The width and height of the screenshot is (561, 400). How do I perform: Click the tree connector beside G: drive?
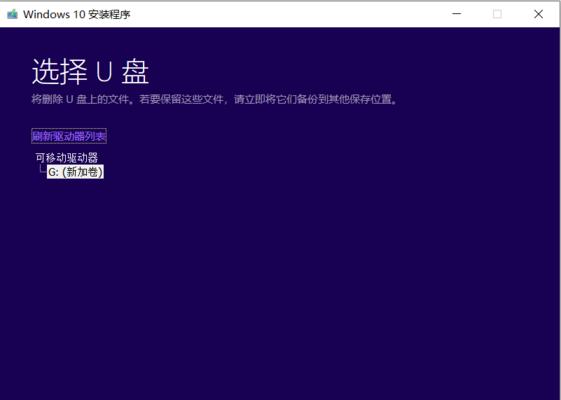pyautogui.click(x=43, y=169)
